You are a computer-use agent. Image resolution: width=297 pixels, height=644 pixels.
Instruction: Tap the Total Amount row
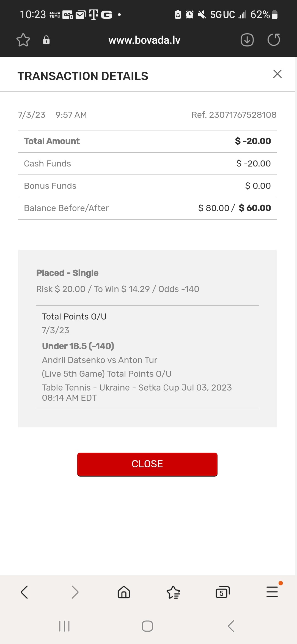(x=147, y=141)
